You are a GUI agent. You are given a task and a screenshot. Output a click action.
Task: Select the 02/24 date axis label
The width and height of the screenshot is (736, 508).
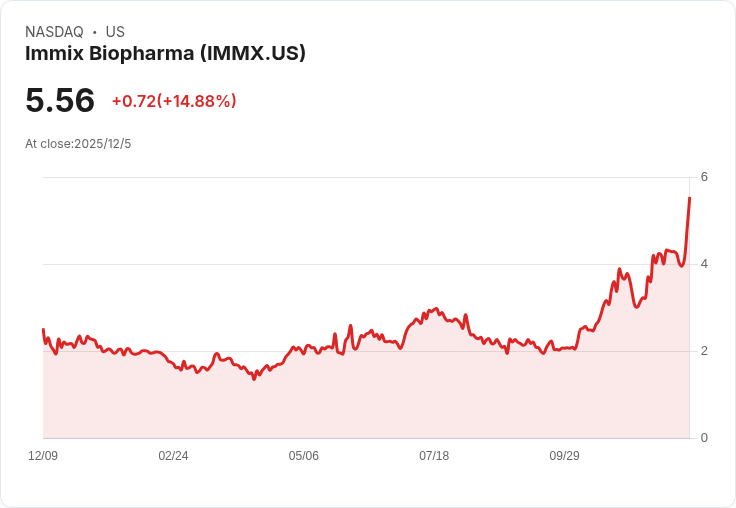pyautogui.click(x=173, y=456)
